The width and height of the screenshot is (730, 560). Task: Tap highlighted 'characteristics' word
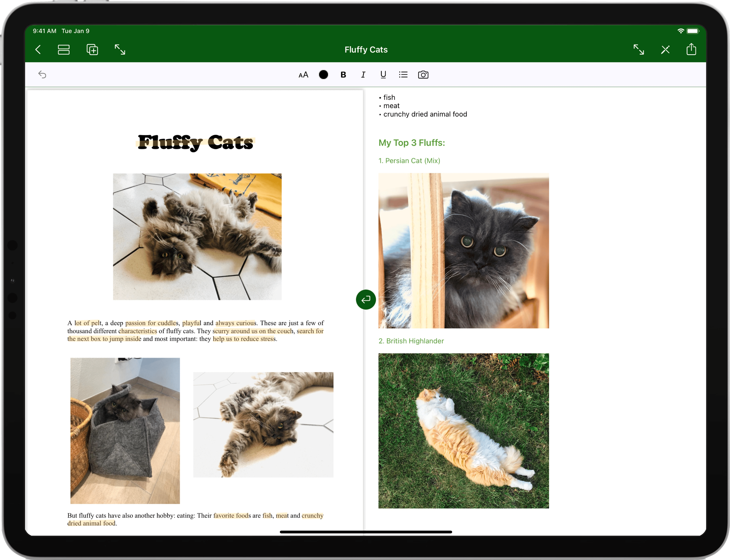pos(138,331)
